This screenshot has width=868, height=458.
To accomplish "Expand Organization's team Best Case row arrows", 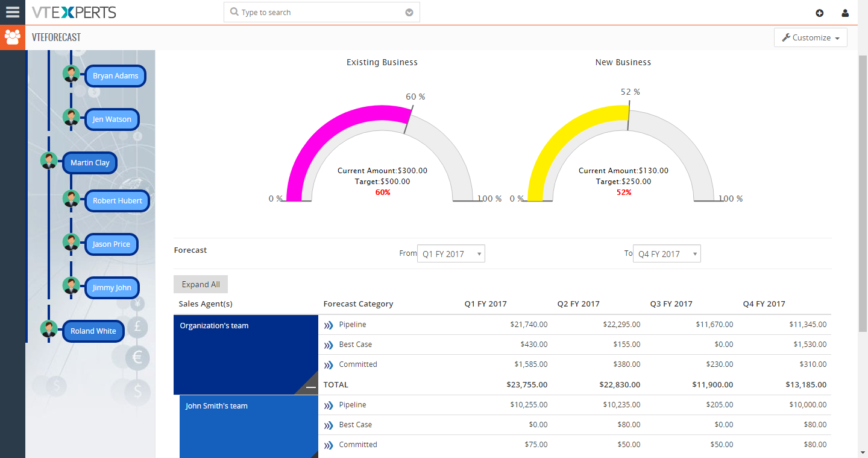I will [329, 345].
